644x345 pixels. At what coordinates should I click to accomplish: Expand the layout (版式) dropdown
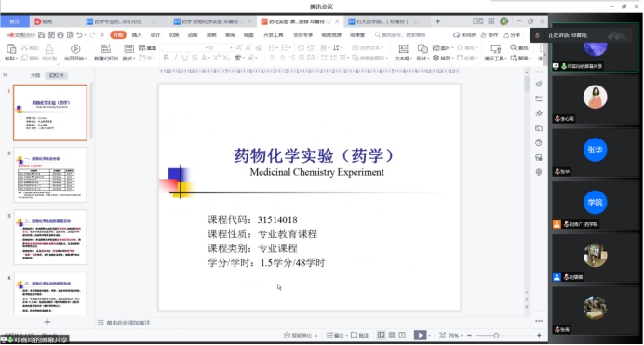click(x=129, y=59)
